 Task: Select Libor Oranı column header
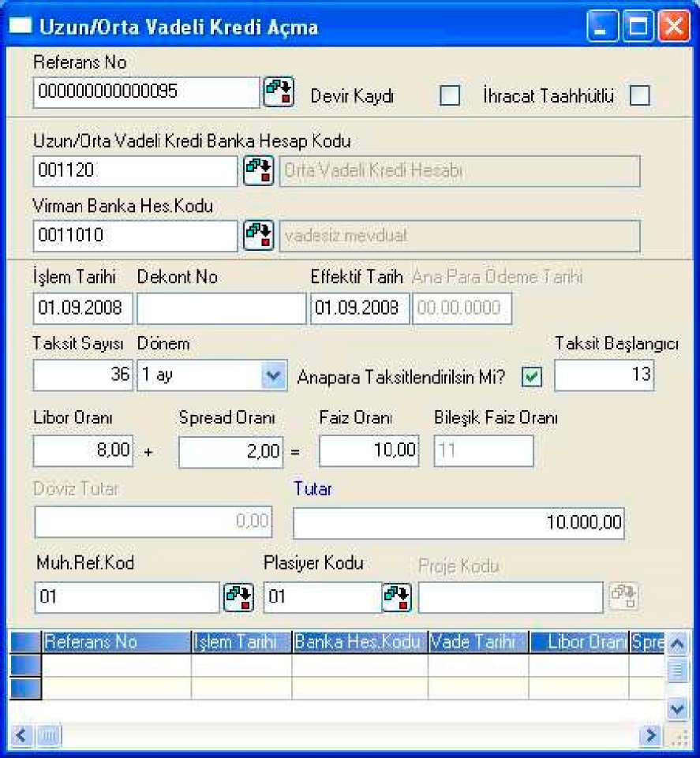point(579,642)
